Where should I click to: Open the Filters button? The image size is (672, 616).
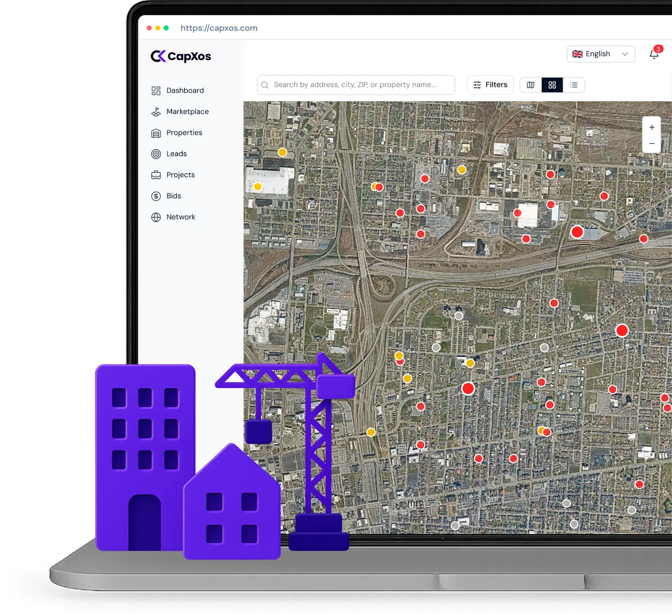tap(490, 85)
